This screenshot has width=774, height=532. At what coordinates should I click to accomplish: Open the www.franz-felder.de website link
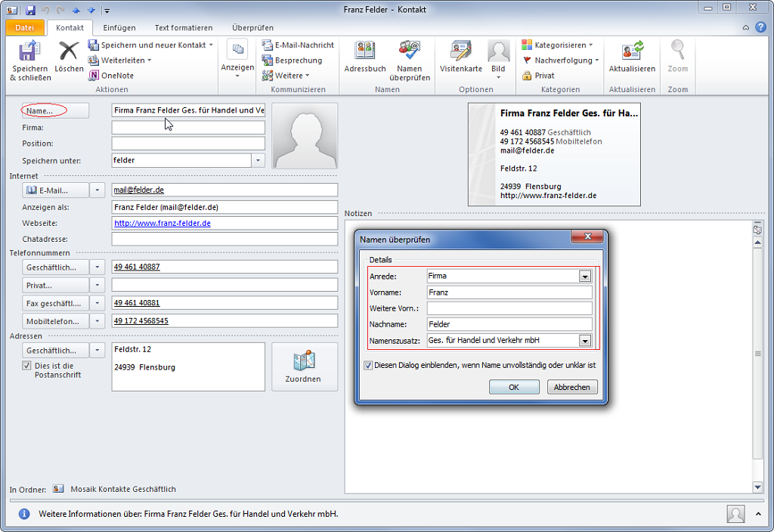pos(163,224)
